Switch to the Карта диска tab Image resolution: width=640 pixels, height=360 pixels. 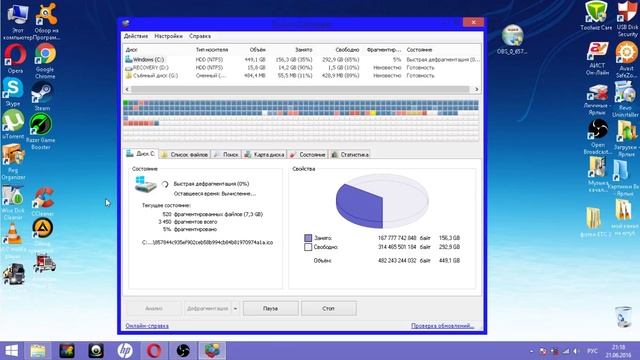pos(264,155)
